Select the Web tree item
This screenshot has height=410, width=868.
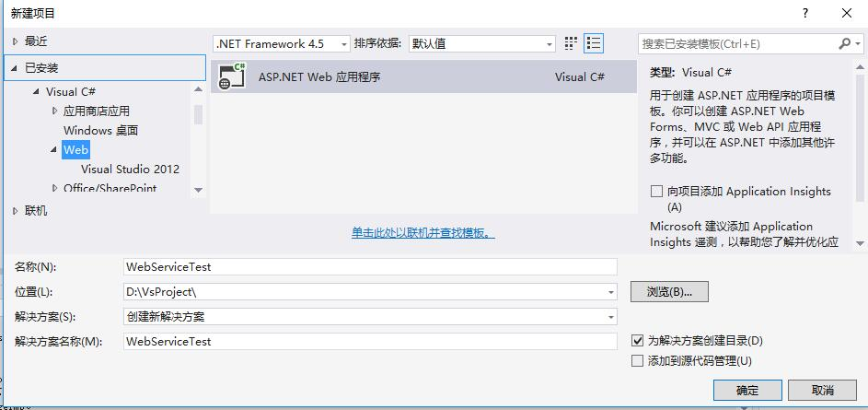75,149
